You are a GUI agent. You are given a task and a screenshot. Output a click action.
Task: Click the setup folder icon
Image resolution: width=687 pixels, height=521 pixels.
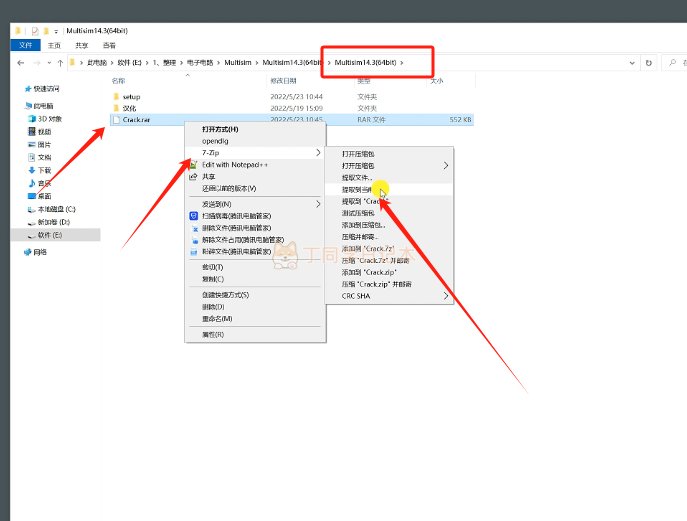tap(116, 96)
